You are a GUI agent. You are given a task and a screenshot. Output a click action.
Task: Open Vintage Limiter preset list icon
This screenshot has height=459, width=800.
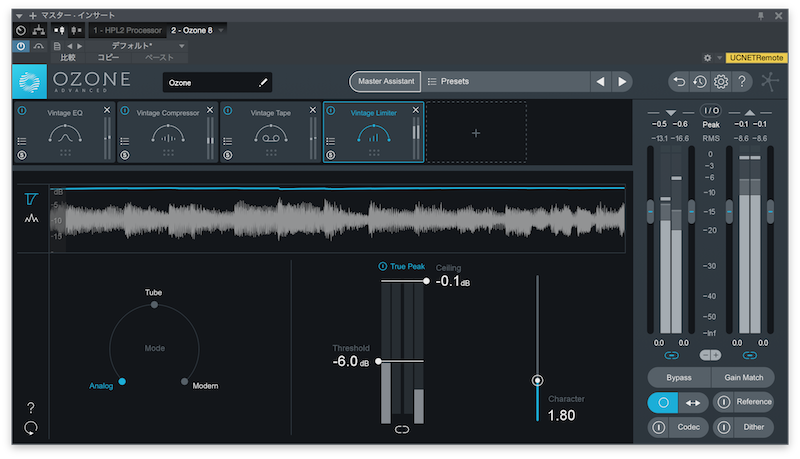tap(331, 141)
